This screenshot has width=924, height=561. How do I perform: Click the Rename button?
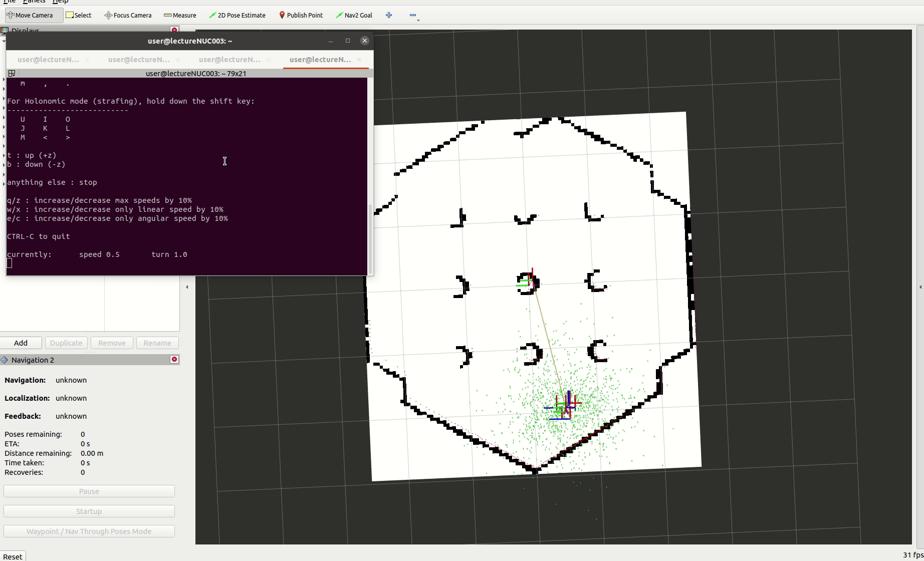[x=157, y=343]
